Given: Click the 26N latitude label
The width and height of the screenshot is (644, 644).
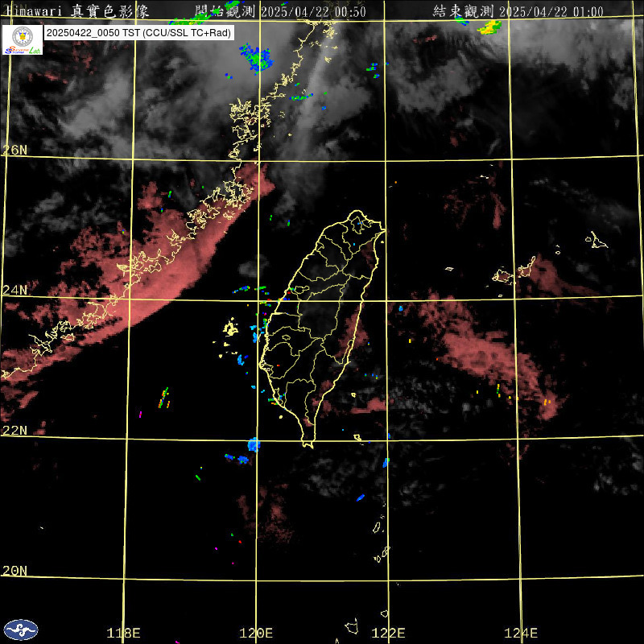Looking at the screenshot, I should 14,150.
